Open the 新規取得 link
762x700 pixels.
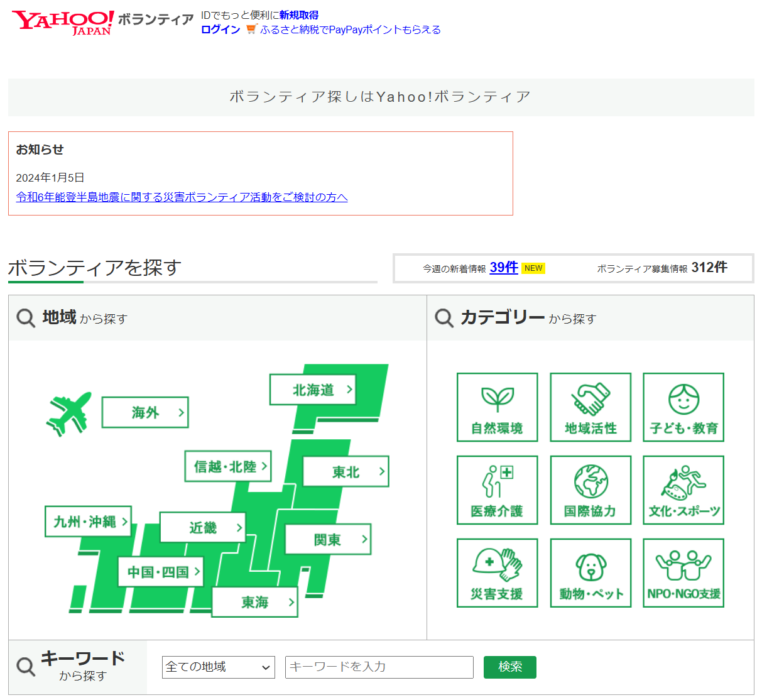(x=299, y=15)
